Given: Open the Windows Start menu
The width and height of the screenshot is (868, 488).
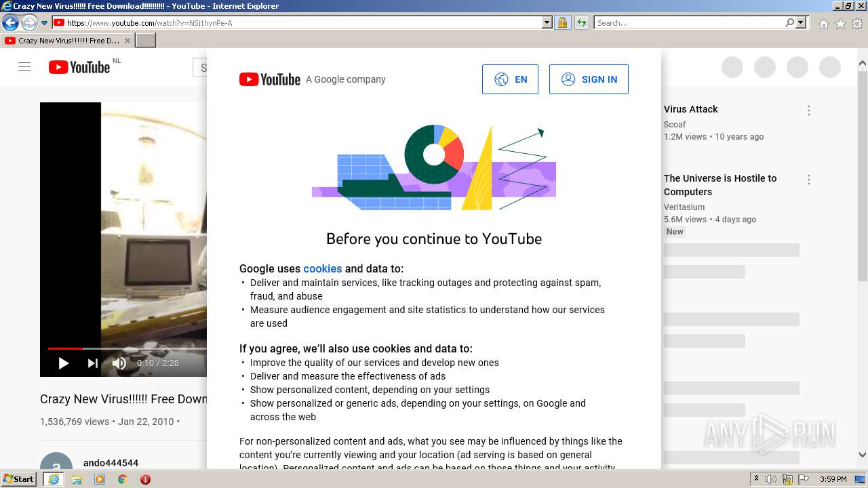Looking at the screenshot, I should pyautogui.click(x=19, y=479).
